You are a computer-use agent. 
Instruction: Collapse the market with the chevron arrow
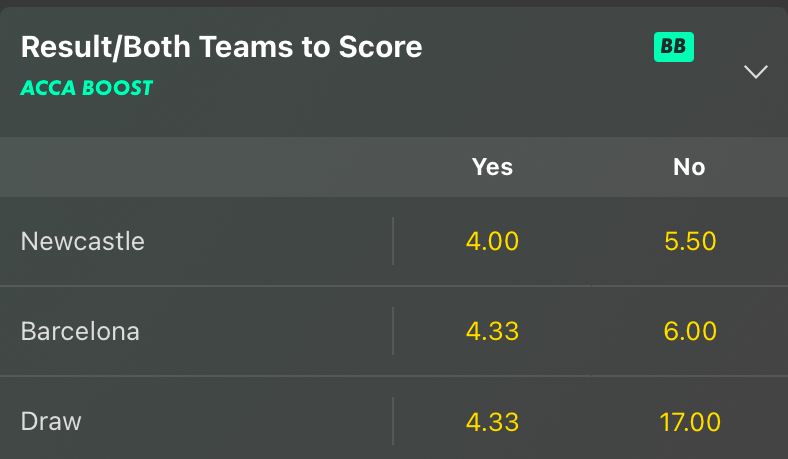755,72
